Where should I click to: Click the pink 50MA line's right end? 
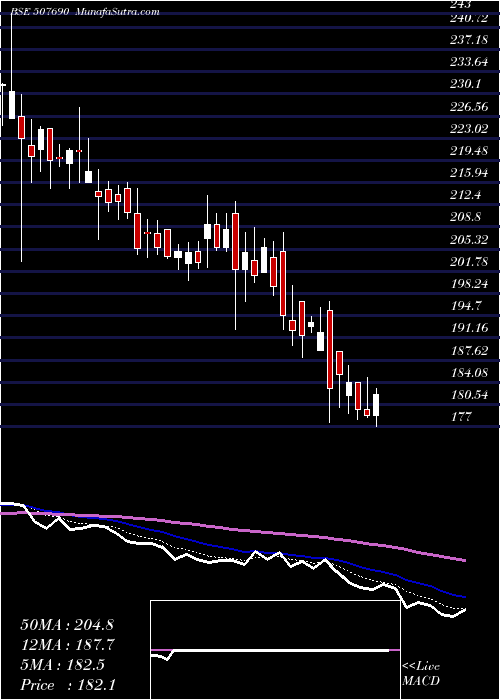(465, 560)
